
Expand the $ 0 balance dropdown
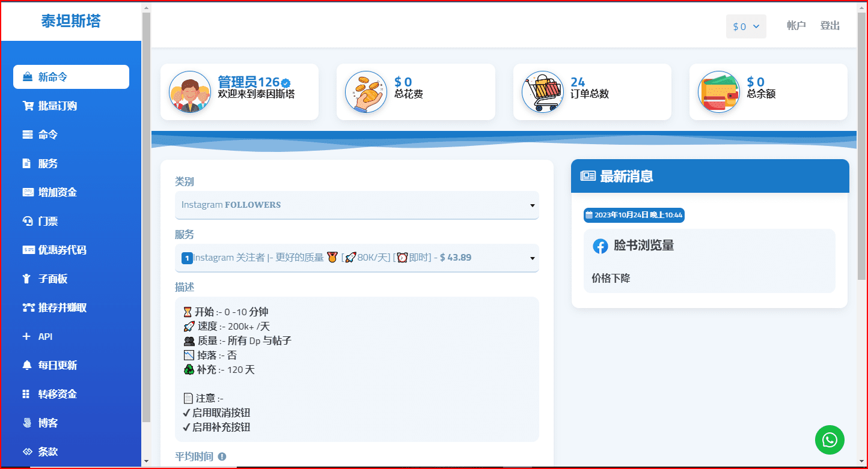click(746, 26)
